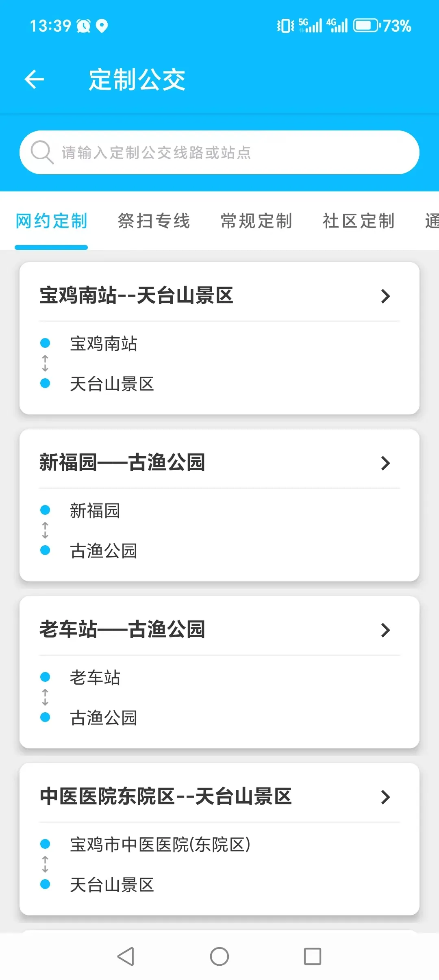Tap the 老车站——古渔公园 route title
This screenshot has height=980, width=439.
click(122, 629)
